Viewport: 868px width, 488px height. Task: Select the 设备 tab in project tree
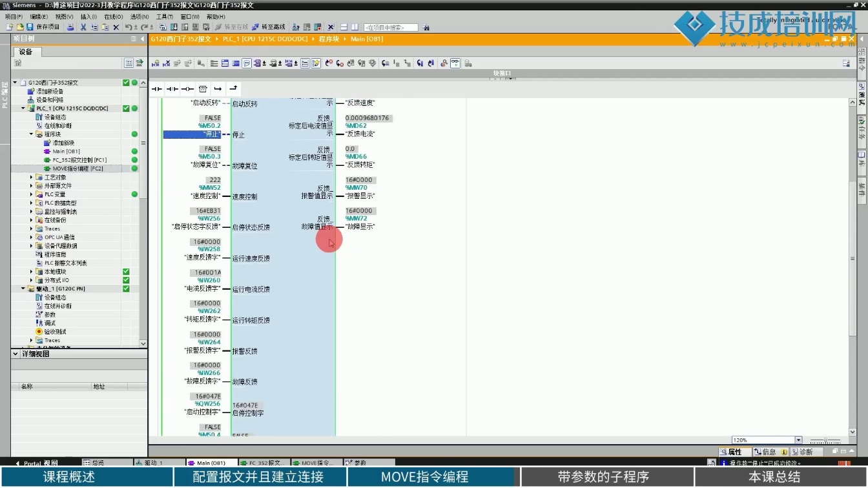click(26, 52)
